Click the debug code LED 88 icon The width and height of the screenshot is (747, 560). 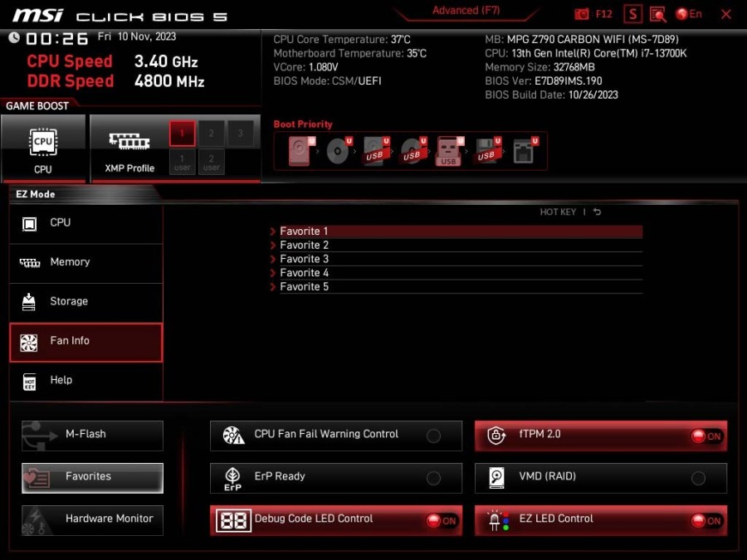coord(233,520)
